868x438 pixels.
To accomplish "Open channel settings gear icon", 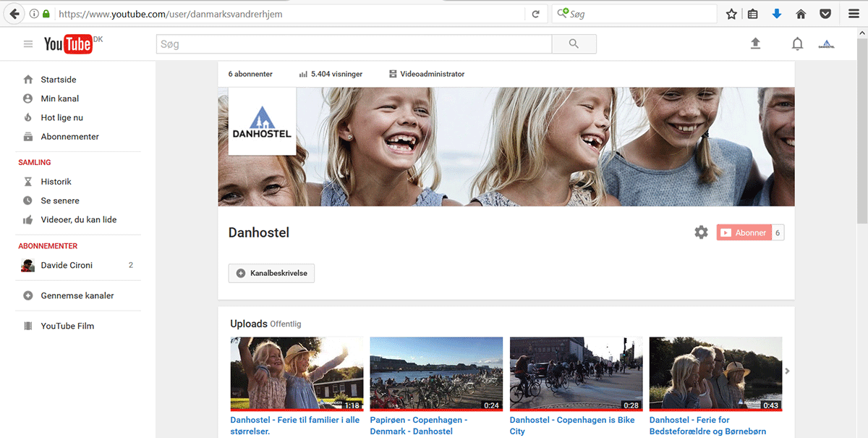I will pyautogui.click(x=701, y=232).
